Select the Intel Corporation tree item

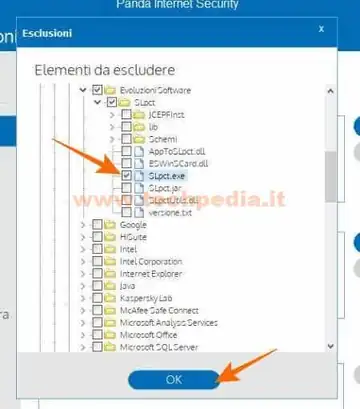pos(151,261)
